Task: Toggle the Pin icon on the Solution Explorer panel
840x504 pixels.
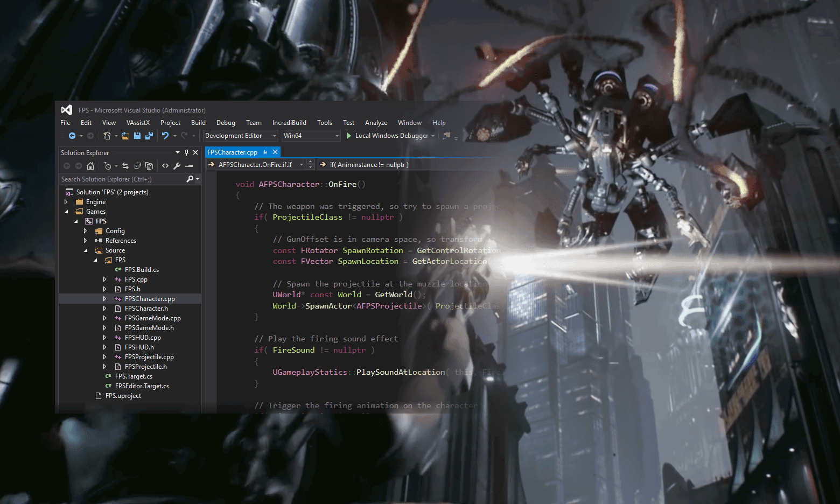Action: (185, 152)
